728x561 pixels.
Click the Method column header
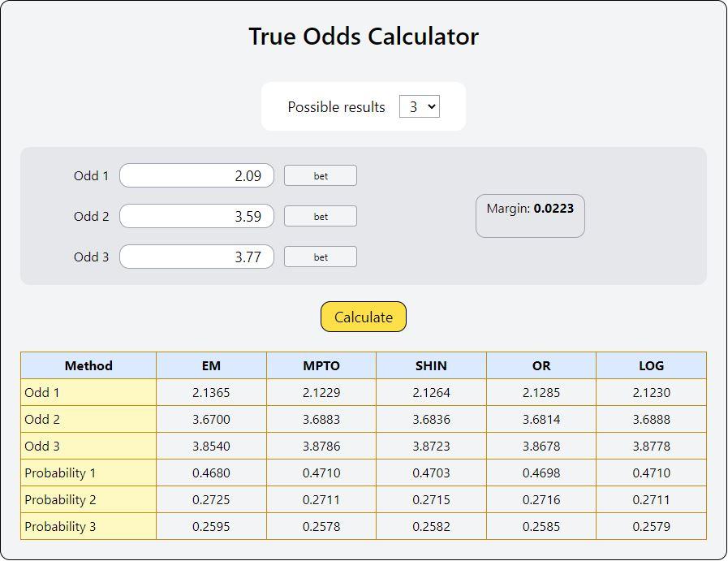coord(88,365)
